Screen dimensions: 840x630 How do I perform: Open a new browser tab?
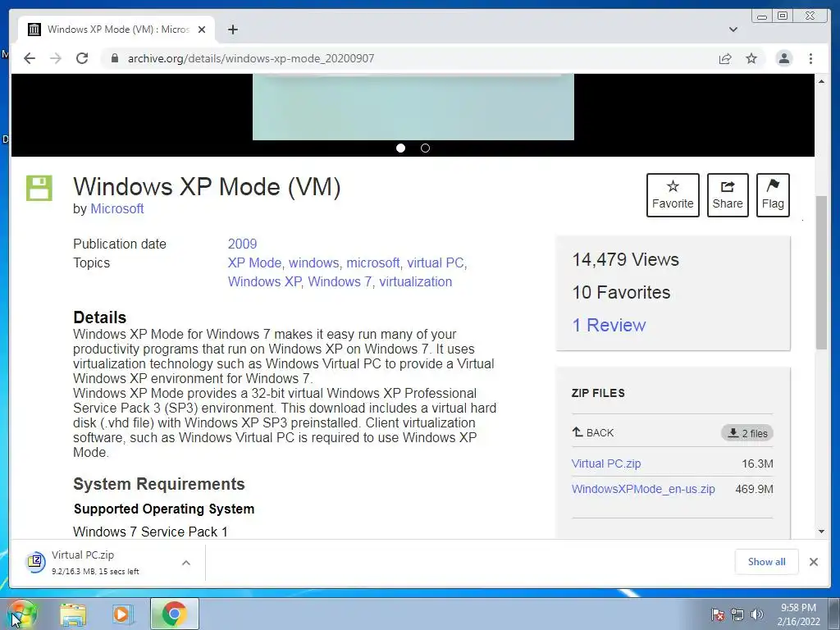pyautogui.click(x=232, y=30)
